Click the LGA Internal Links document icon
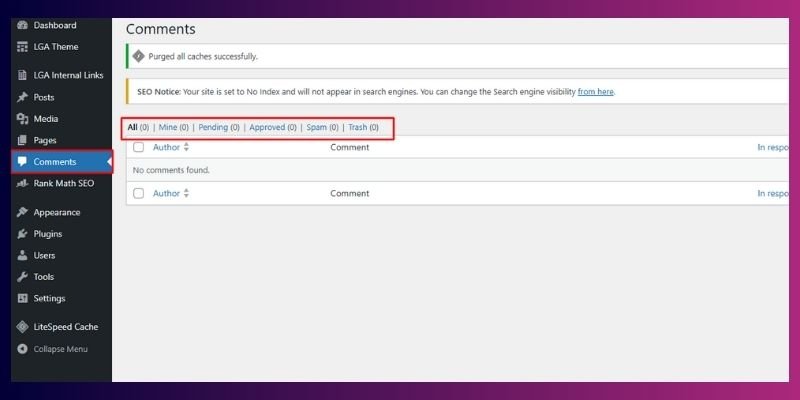Image resolution: width=800 pixels, height=400 pixels. tap(22, 75)
